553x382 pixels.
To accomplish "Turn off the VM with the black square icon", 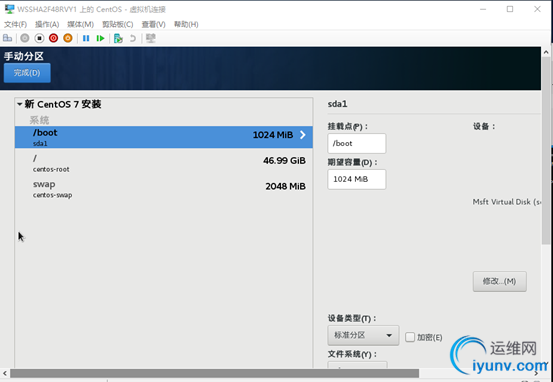I will (39, 38).
